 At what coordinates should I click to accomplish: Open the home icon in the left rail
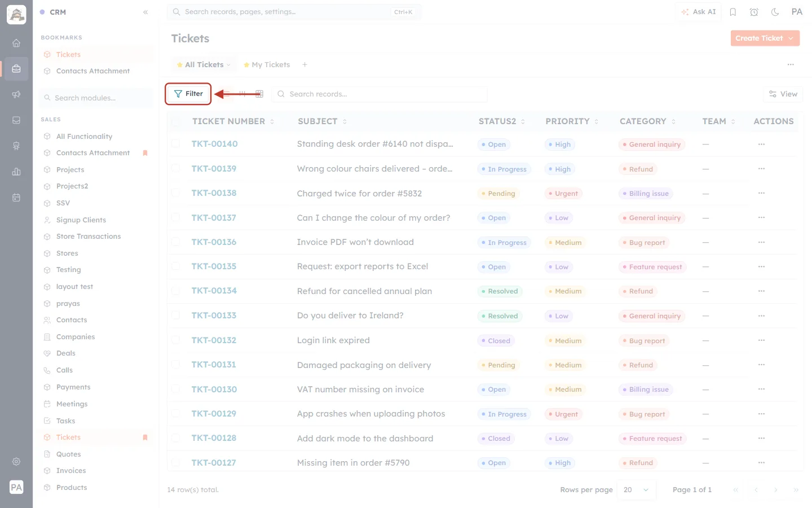click(16, 43)
